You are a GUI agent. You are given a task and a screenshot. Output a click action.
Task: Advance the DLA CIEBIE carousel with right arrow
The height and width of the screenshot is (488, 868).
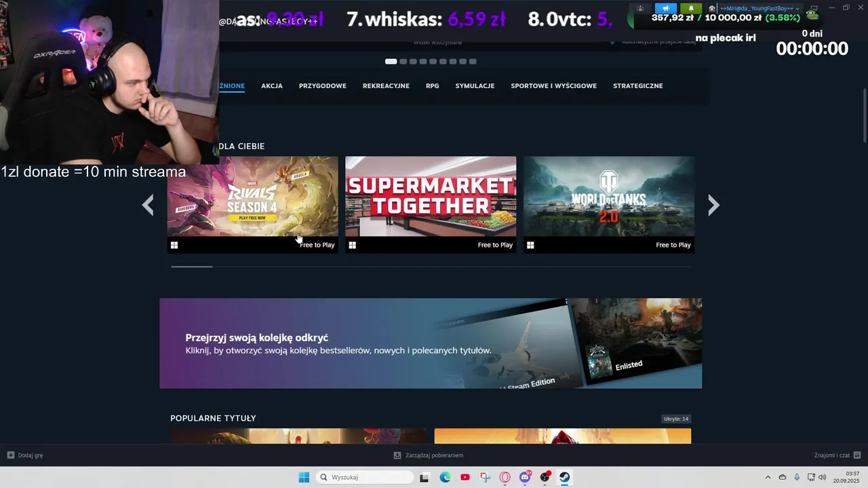(x=713, y=205)
